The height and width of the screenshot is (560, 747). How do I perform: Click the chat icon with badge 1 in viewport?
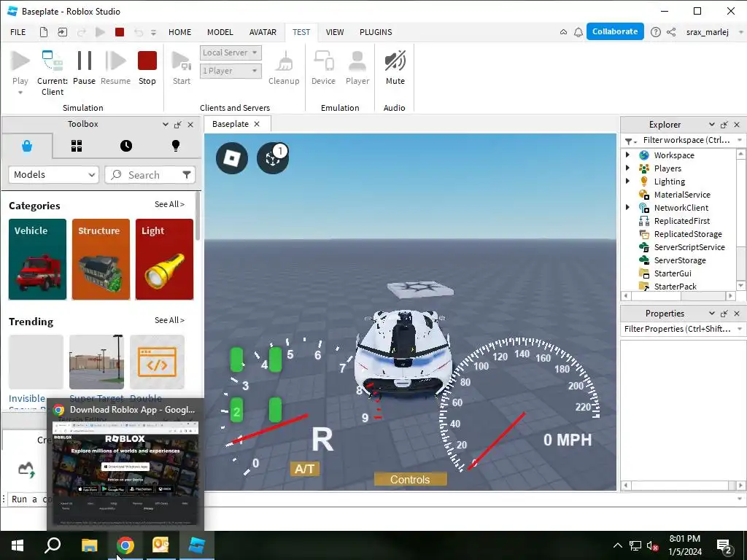click(273, 158)
